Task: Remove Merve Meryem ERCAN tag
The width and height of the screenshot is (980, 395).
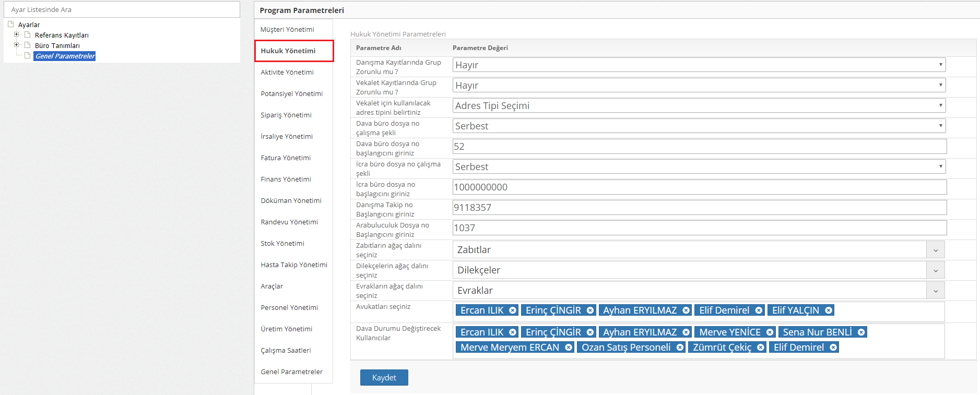Action: coord(569,348)
